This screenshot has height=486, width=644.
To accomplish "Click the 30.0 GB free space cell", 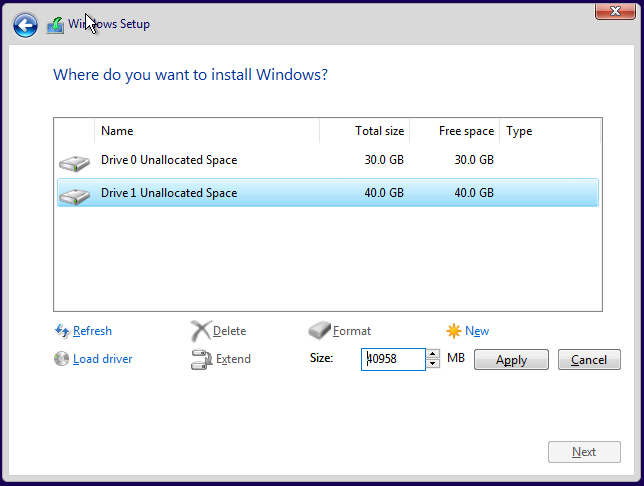I will pyautogui.click(x=474, y=160).
